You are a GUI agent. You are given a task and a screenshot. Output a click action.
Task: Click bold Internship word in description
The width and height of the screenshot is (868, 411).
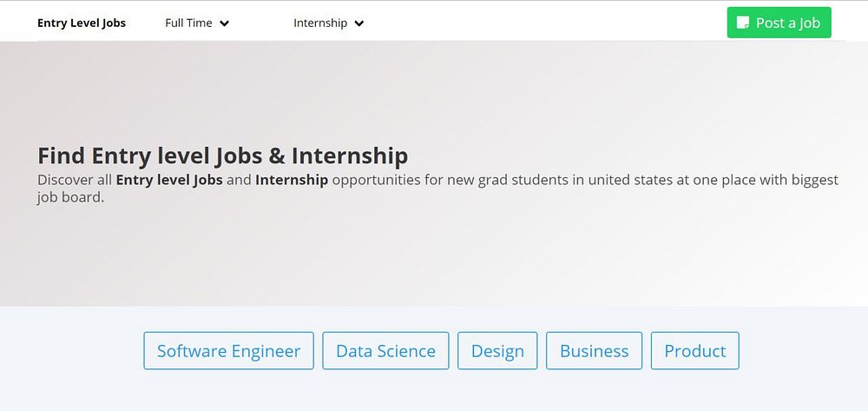(x=292, y=181)
